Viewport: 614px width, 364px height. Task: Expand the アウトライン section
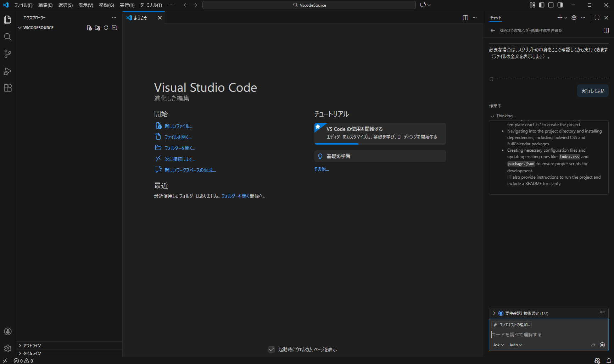69,346
